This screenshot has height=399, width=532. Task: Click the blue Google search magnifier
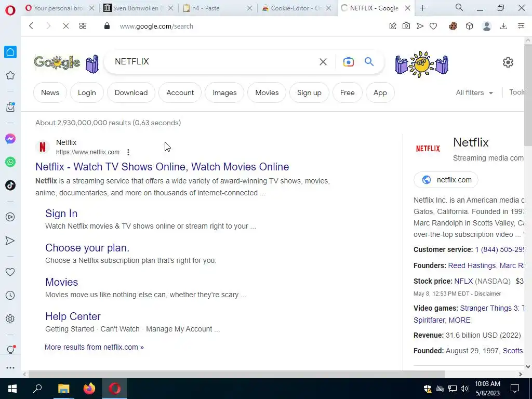(x=369, y=62)
